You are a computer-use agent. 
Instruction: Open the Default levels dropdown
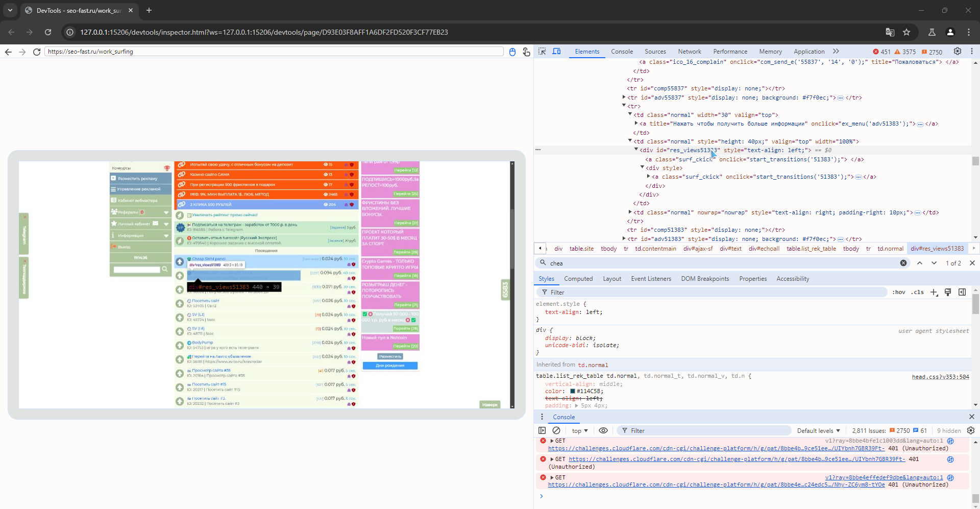pos(818,431)
